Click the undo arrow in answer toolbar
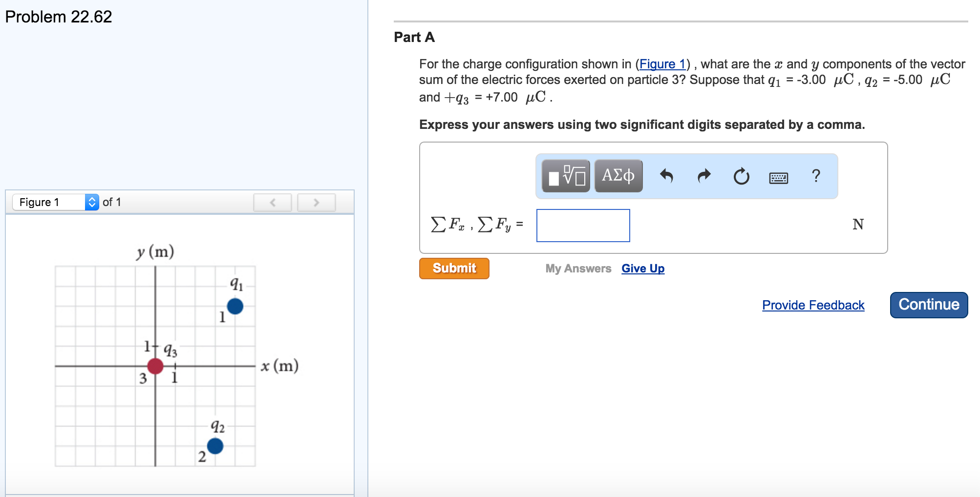980x497 pixels. [x=666, y=176]
